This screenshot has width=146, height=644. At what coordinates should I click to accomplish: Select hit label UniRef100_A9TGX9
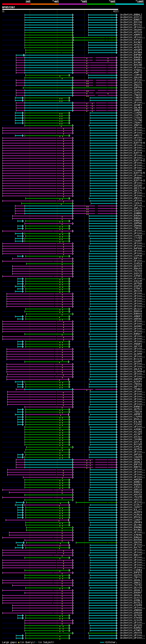click(x=131, y=32)
